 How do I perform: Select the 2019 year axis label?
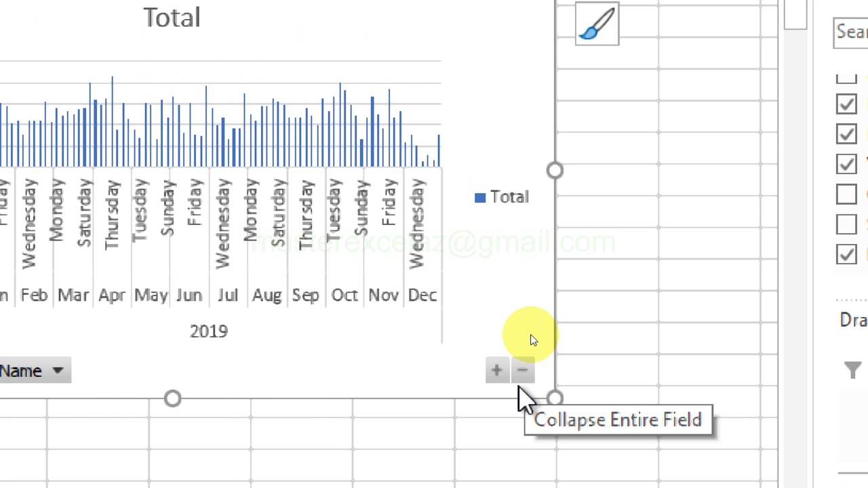click(x=209, y=331)
